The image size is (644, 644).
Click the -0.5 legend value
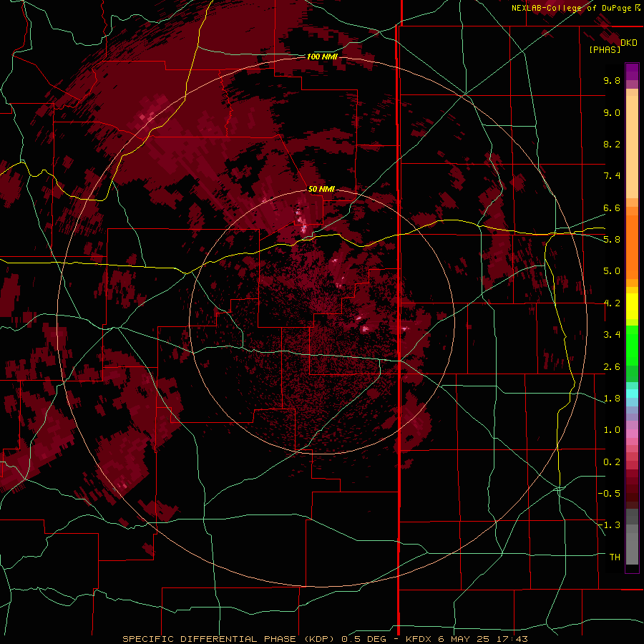609,494
